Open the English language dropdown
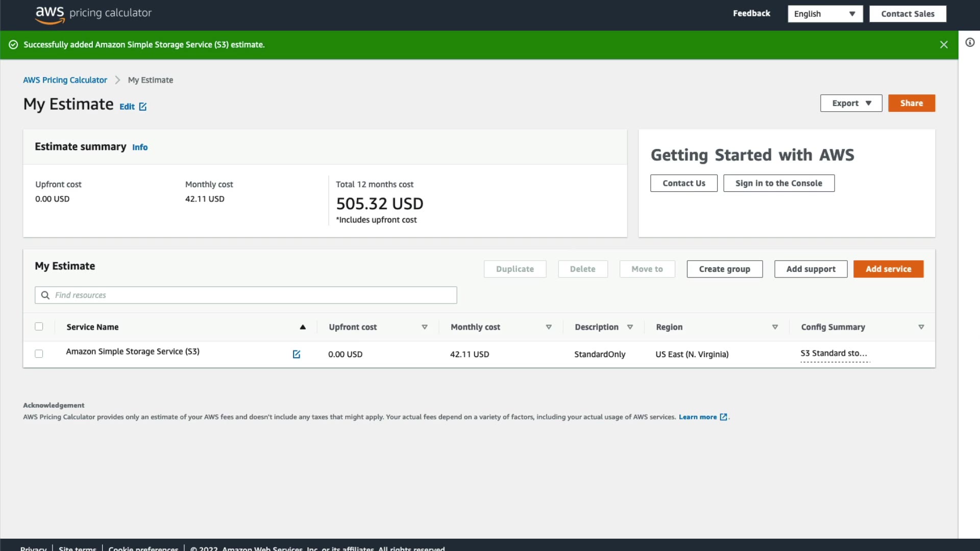This screenshot has height=551, width=980. point(825,14)
